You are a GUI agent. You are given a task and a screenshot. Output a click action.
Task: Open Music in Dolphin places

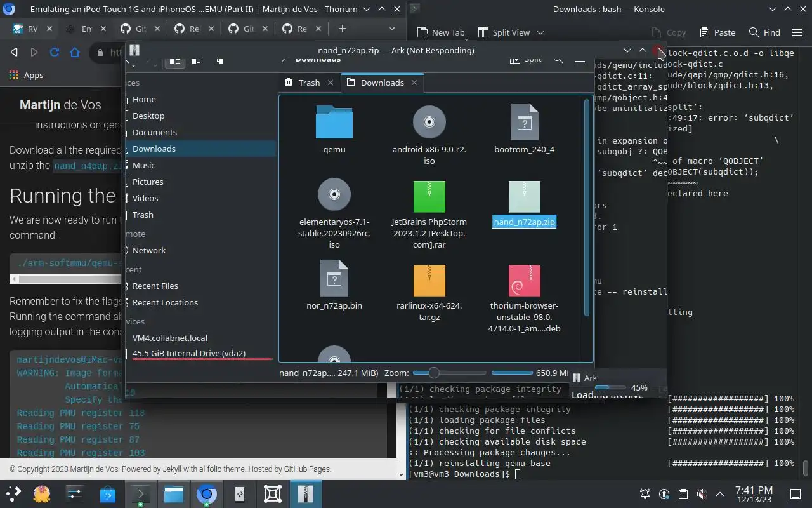tap(200, 165)
